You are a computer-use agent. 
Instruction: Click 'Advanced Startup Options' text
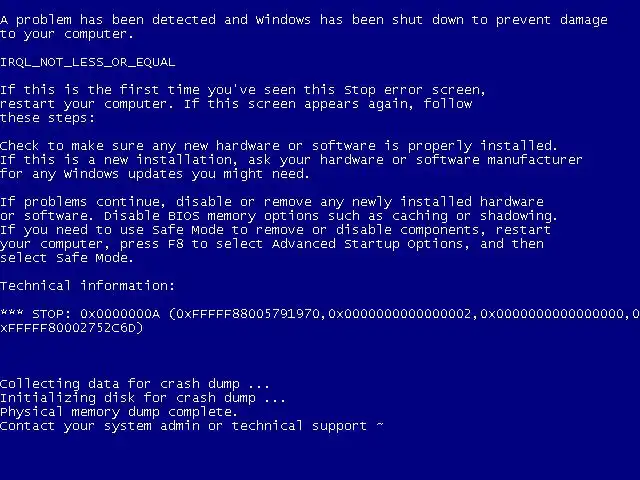click(367, 244)
